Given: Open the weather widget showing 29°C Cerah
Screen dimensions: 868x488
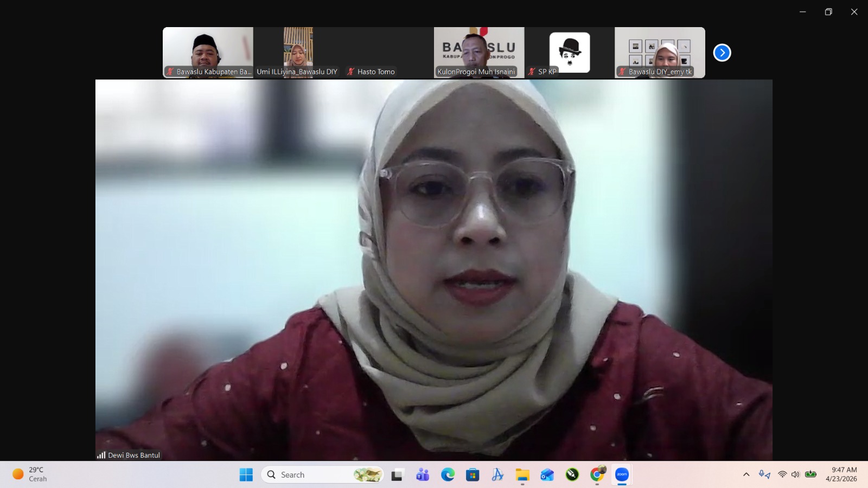Looking at the screenshot, I should (30, 474).
